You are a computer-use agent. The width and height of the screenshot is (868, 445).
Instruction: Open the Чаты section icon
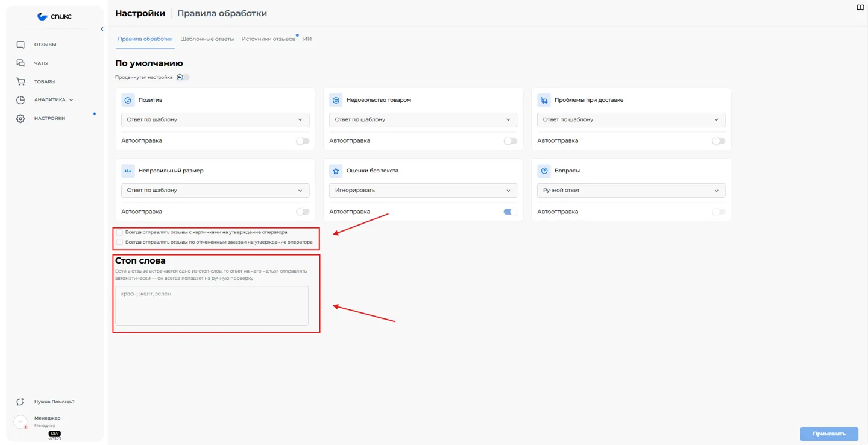click(20, 63)
